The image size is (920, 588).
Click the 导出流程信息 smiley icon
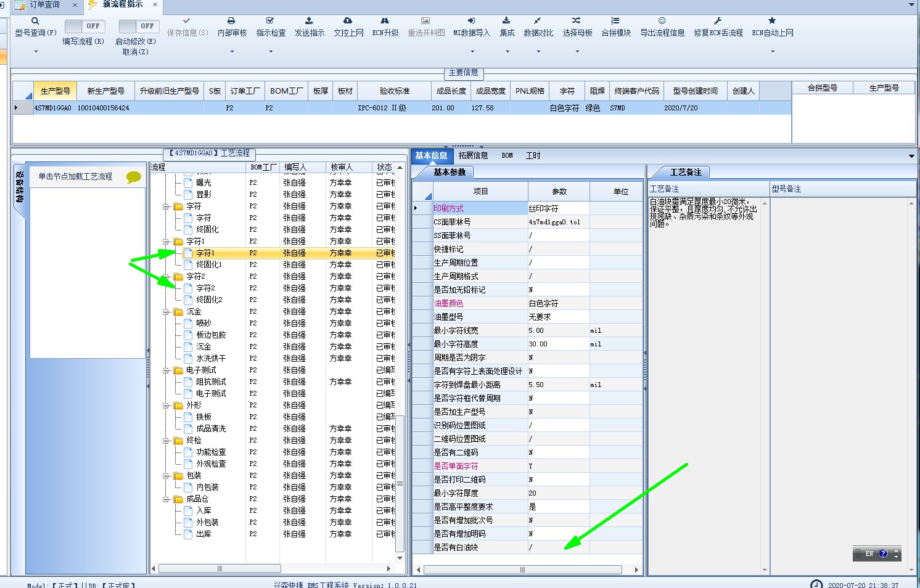pos(662,21)
